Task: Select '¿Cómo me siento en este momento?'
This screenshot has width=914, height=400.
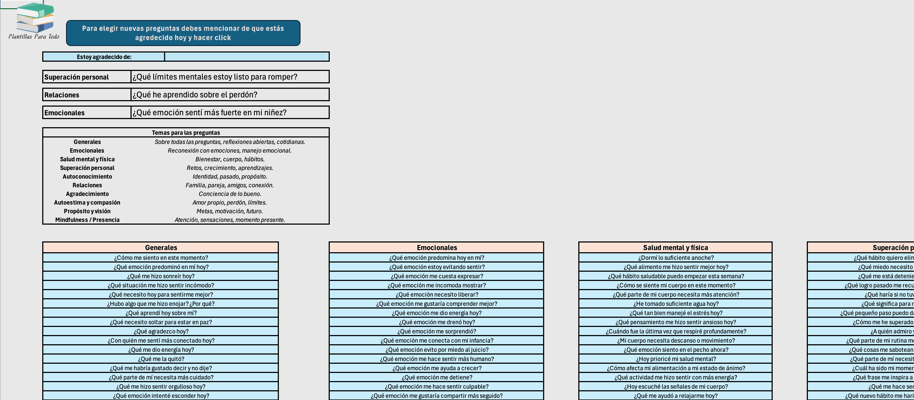Action: point(160,258)
